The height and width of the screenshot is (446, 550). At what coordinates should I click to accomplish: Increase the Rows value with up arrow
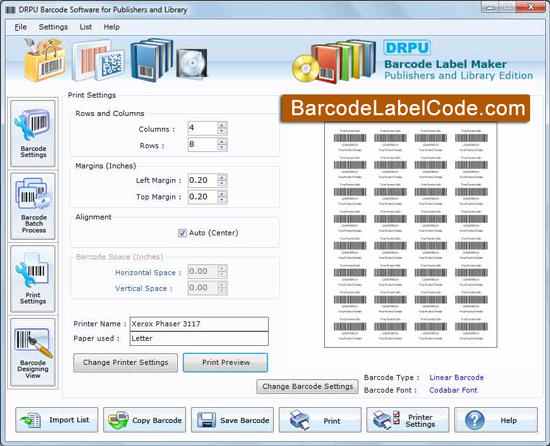pos(222,141)
